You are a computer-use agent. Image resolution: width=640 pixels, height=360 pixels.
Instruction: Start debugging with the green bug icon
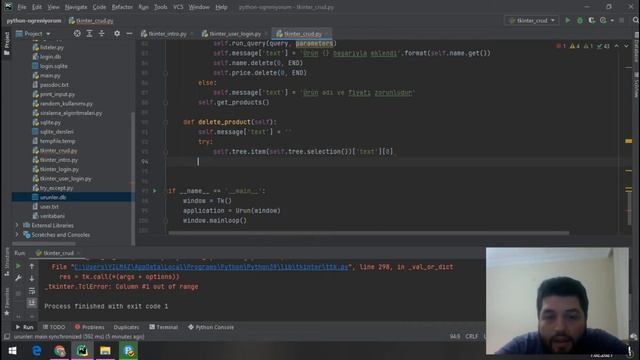coord(580,20)
